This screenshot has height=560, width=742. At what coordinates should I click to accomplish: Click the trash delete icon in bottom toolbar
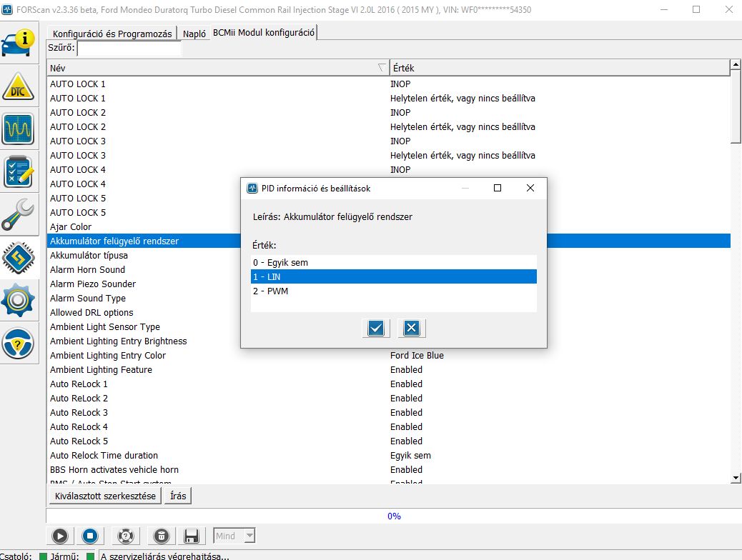click(x=162, y=536)
